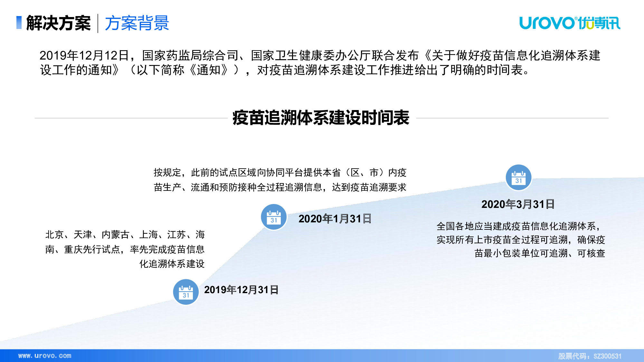Viewport: 644px width, 362px height.
Task: Click the date label 2020年3月31日
Action: click(518, 204)
